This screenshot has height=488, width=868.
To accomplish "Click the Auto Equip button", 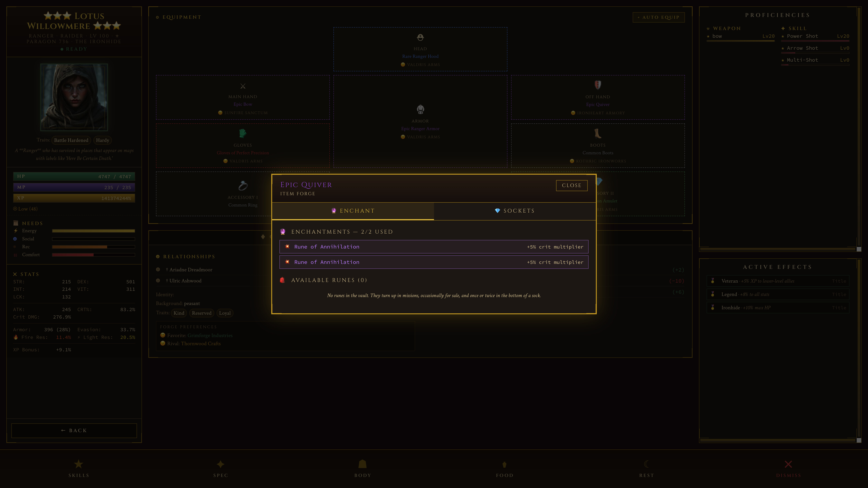I will point(658,17).
